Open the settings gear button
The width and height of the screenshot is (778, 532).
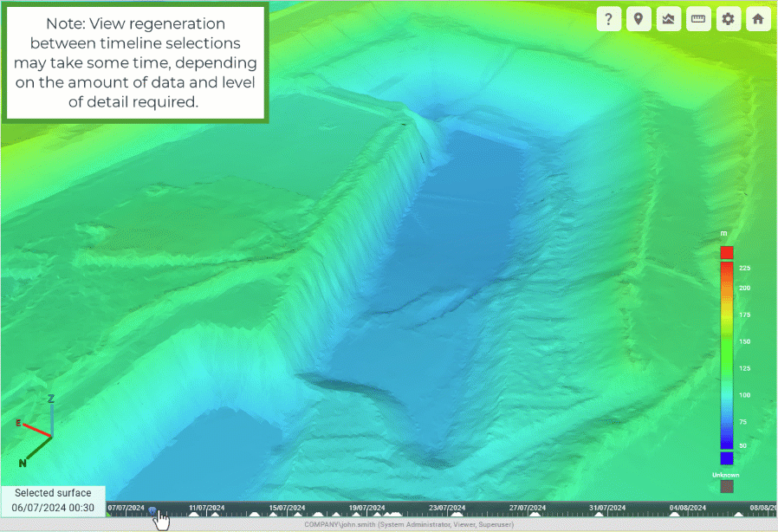(728, 19)
